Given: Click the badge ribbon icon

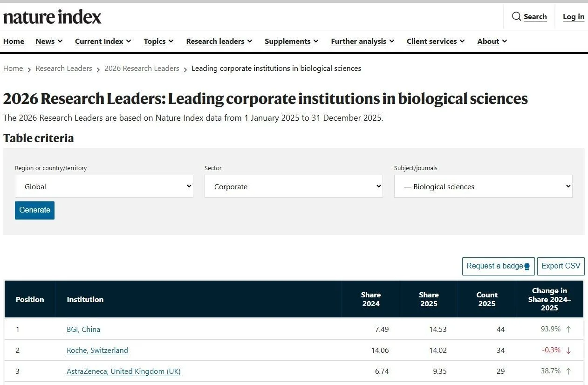Looking at the screenshot, I should click(527, 267).
